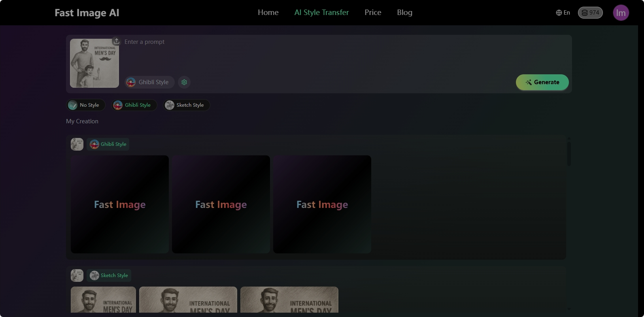Click the credits coin counter 974

pos(590,13)
